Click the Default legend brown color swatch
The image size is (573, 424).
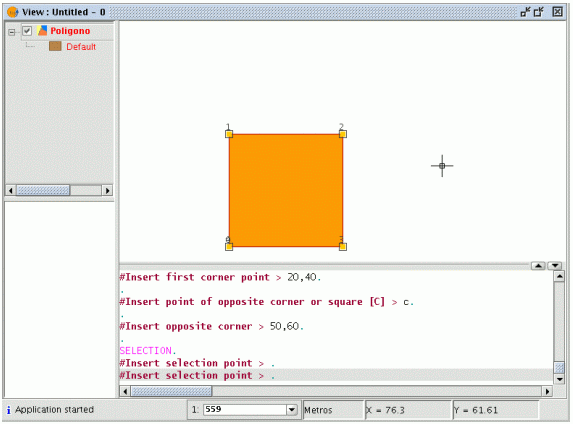pyautogui.click(x=55, y=46)
